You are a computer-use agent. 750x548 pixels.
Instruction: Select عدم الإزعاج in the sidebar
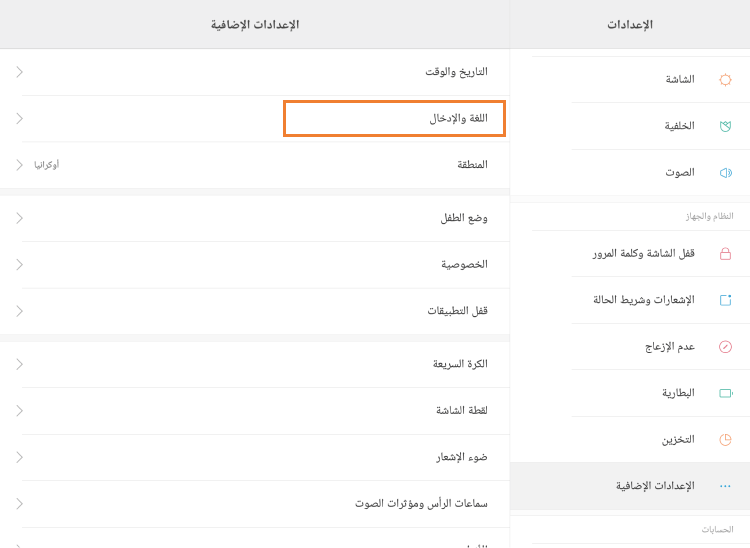[x=630, y=346]
